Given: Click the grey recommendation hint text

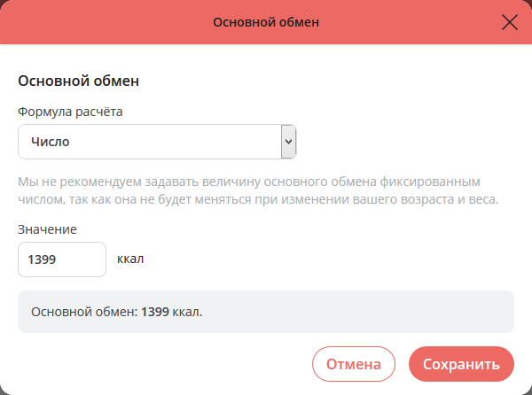Looking at the screenshot, I should tap(257, 190).
